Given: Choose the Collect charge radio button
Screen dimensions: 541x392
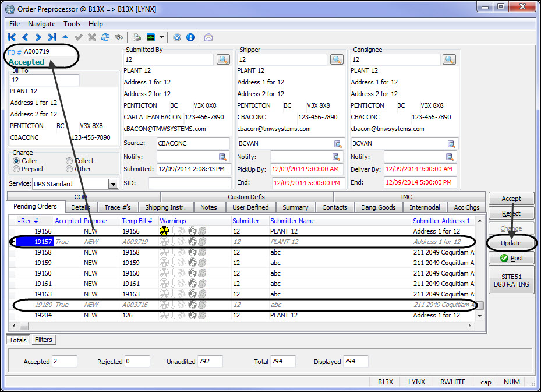Looking at the screenshot, I should coord(69,161).
